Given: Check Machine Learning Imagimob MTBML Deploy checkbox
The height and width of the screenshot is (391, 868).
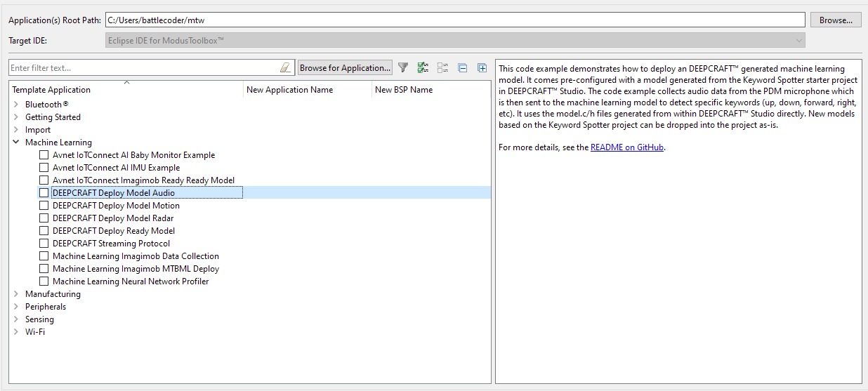Looking at the screenshot, I should pyautogui.click(x=44, y=269).
